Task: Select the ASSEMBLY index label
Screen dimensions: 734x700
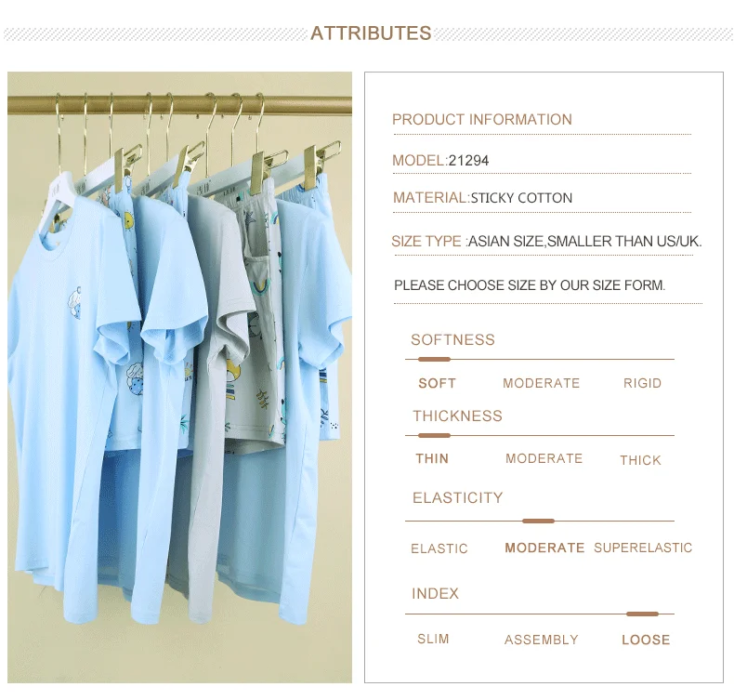Action: 541,640
